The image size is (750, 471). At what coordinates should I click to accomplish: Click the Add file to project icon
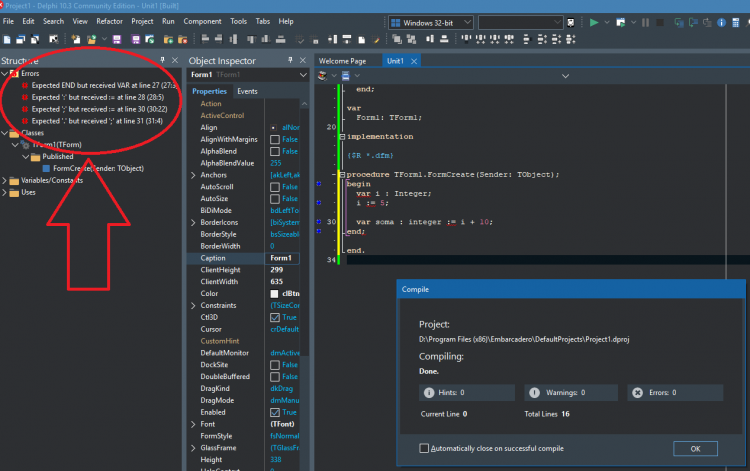168,39
